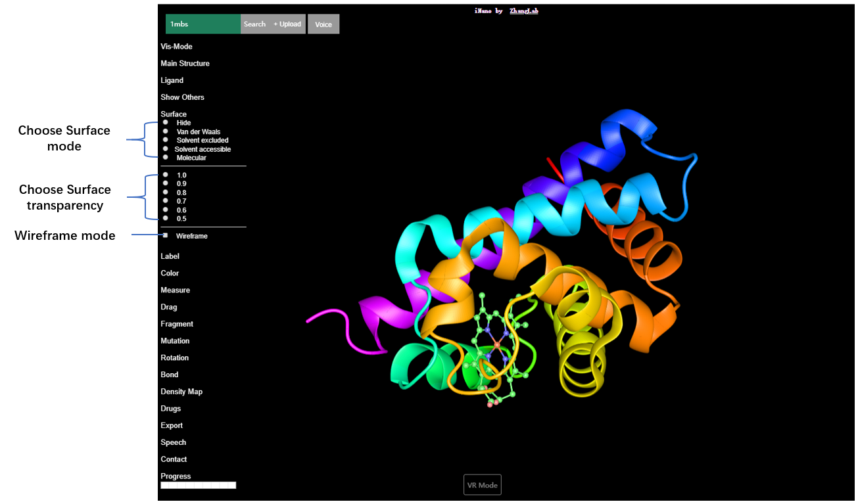
Task: Click the + Upload button
Action: click(287, 24)
